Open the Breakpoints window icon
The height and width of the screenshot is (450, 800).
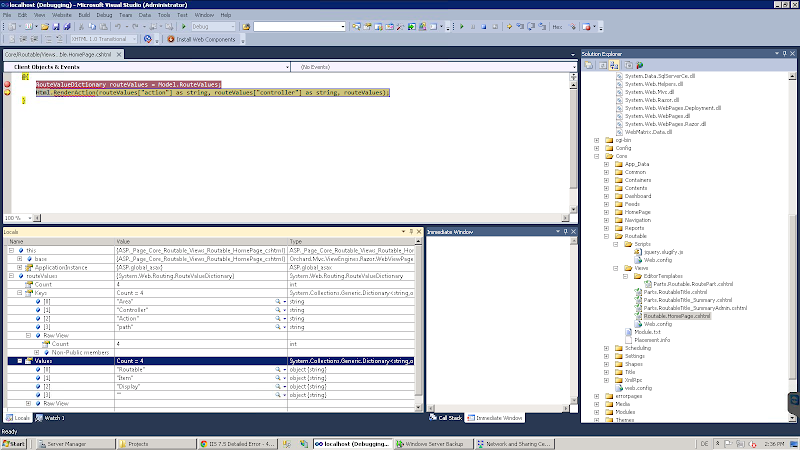point(587,27)
